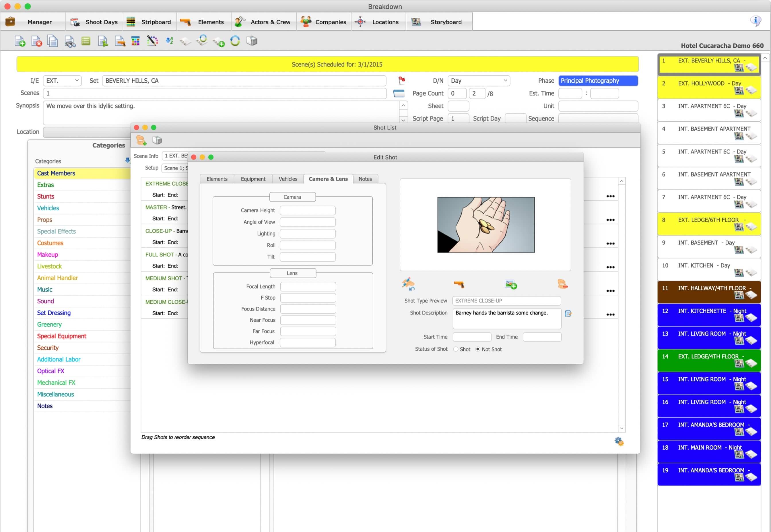Open the Camera & Lens tab in Edit Shot
The height and width of the screenshot is (532, 771).
coord(328,179)
